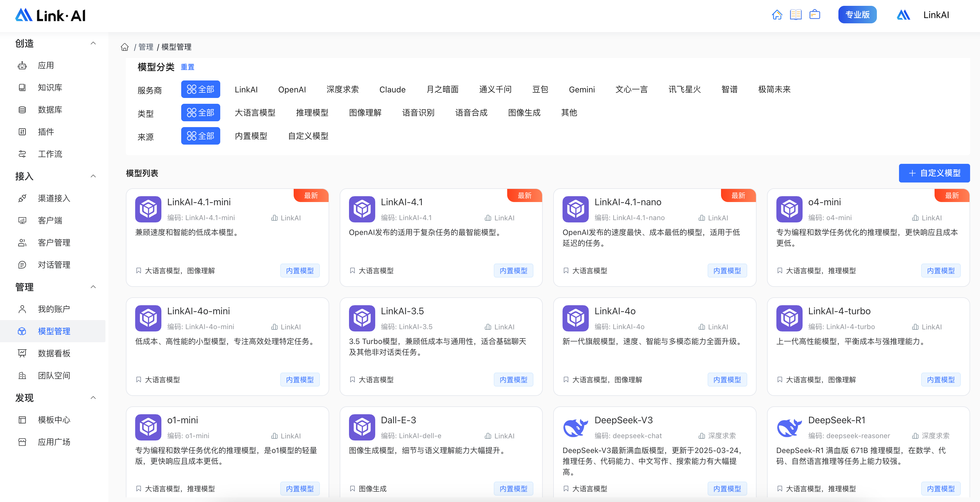Click the LinkAI-4.1-nano model icon
This screenshot has width=980, height=502.
coord(576,209)
